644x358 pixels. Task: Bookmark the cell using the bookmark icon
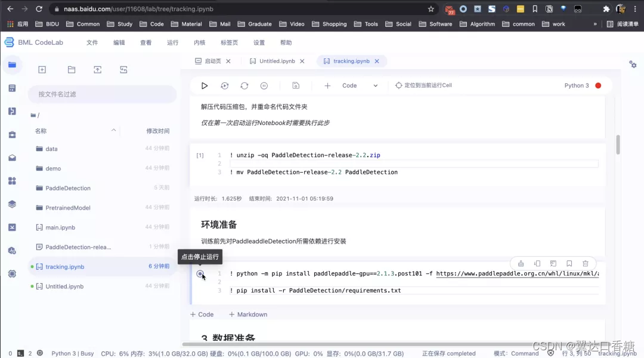click(569, 263)
